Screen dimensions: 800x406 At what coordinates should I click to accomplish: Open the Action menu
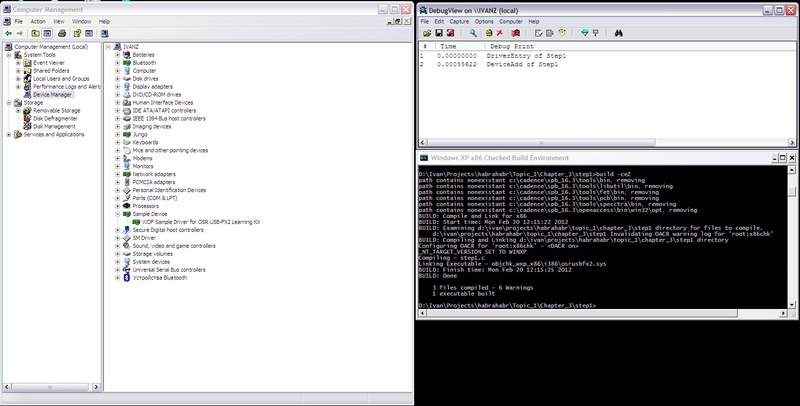point(38,21)
